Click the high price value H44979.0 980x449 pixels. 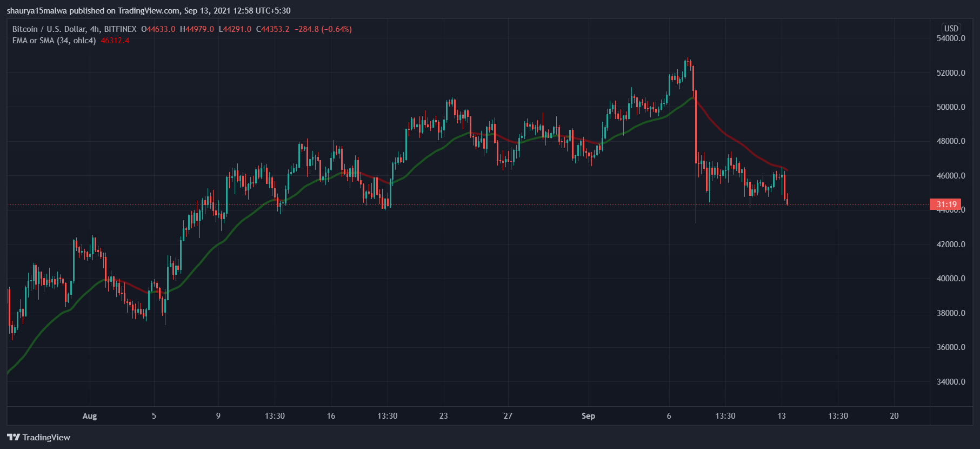[197, 29]
